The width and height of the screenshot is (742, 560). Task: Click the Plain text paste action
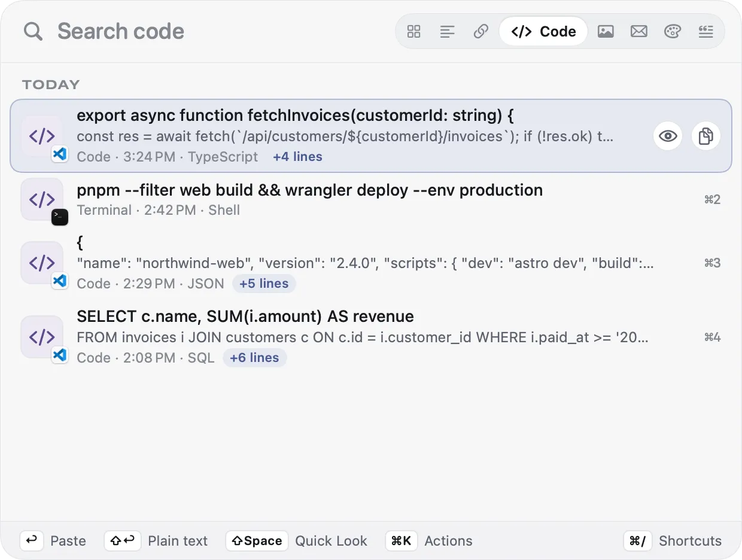point(178,541)
